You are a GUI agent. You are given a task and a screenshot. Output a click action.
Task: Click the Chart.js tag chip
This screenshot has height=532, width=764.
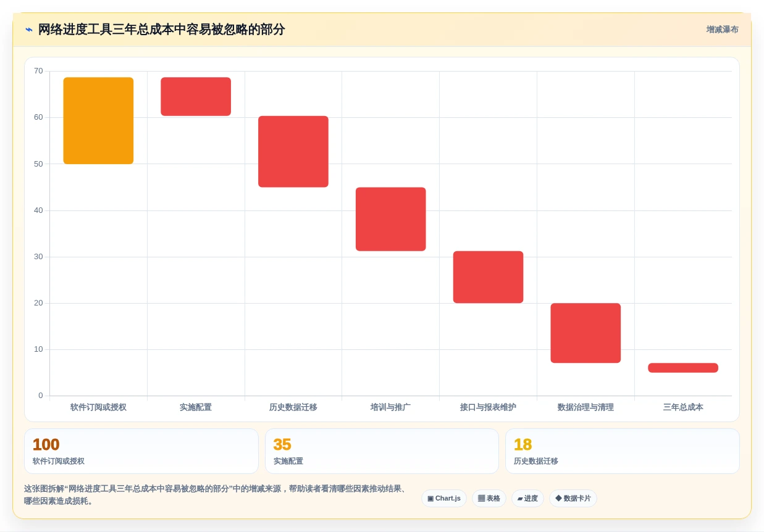[x=444, y=499]
